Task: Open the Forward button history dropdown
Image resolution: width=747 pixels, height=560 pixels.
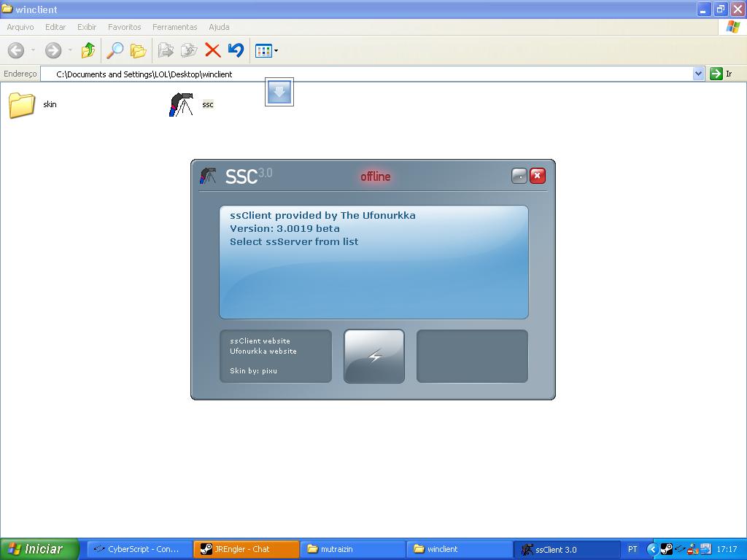Action: pyautogui.click(x=70, y=50)
